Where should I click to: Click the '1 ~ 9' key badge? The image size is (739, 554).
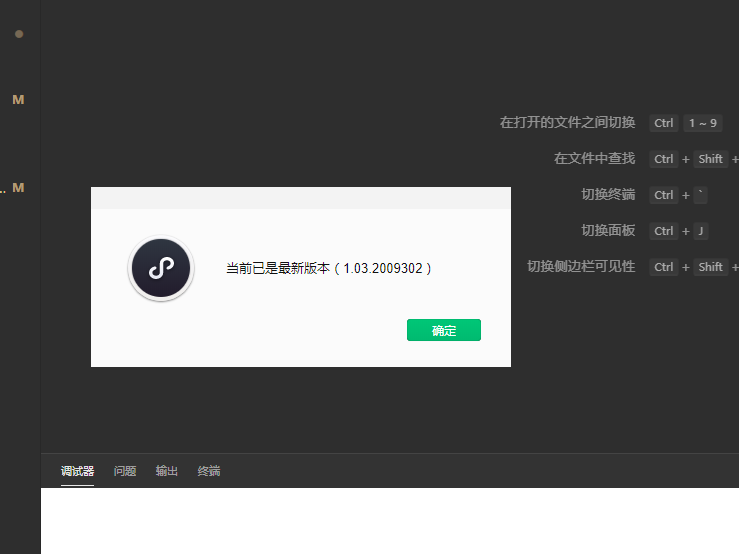click(x=703, y=123)
